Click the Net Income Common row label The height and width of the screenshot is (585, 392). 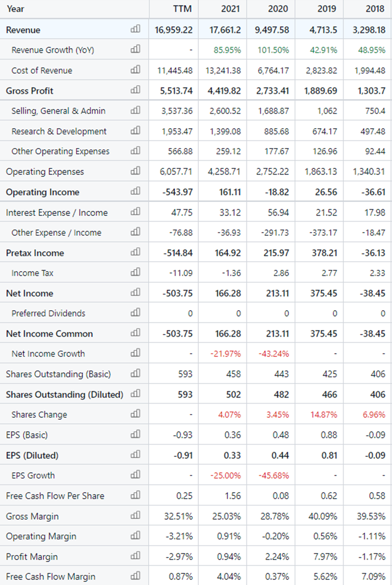click(x=49, y=334)
